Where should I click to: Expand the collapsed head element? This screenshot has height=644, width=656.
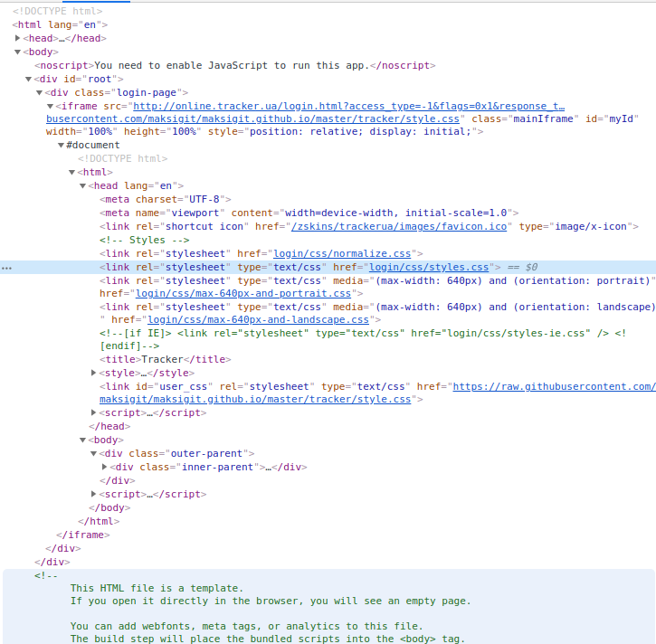[18, 38]
